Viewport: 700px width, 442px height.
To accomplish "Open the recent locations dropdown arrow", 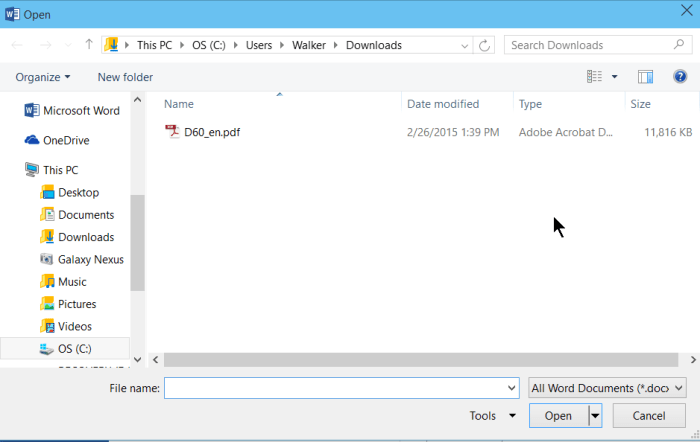I will click(x=68, y=46).
